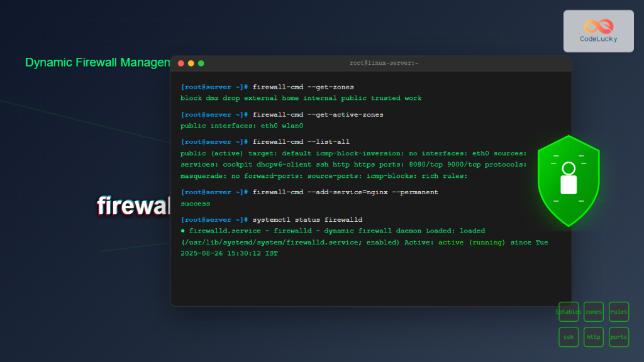This screenshot has width=644, height=362.
Task: Click the red close-style control as a swatch
Action: (181, 63)
